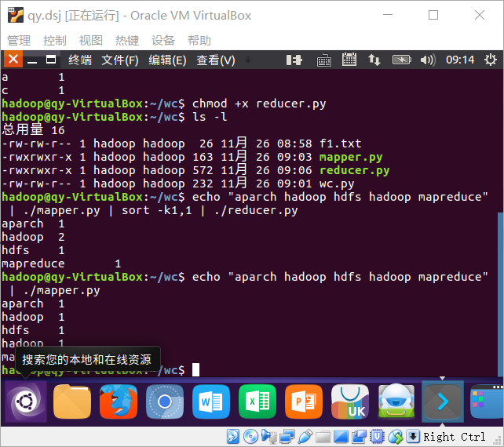Click the 终端 application title
504x447 pixels.
coord(80,60)
